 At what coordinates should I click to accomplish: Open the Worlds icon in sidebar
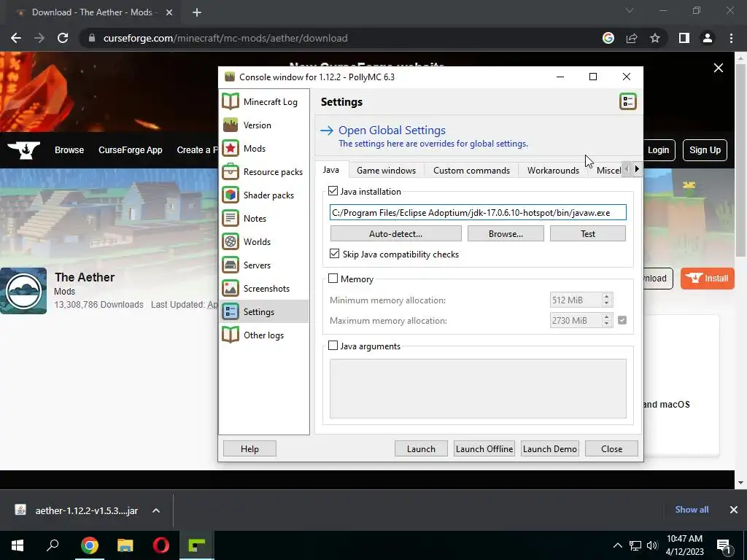click(231, 241)
